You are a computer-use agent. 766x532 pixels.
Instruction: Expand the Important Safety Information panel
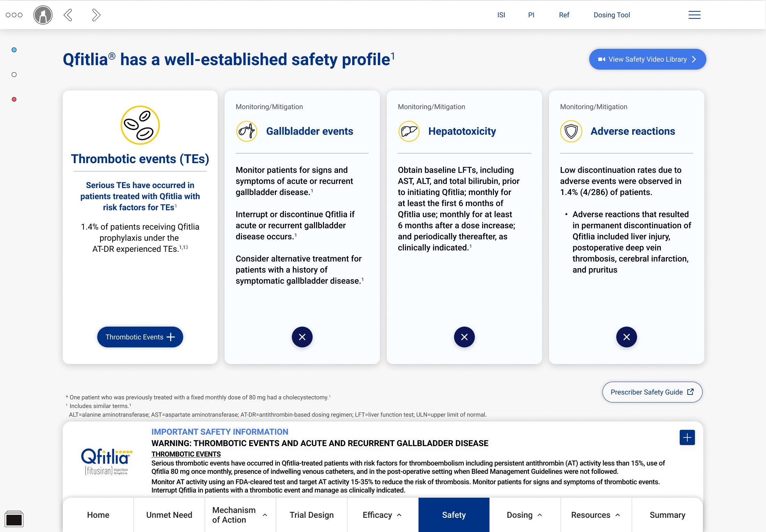687,437
